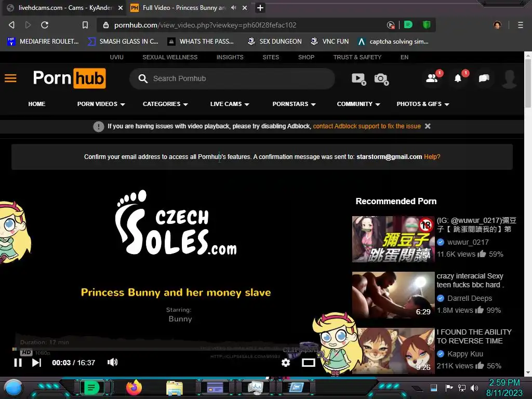Viewport: 532px width, 399px height.
Task: Open the browser main menu hamburger
Action: pos(521,25)
